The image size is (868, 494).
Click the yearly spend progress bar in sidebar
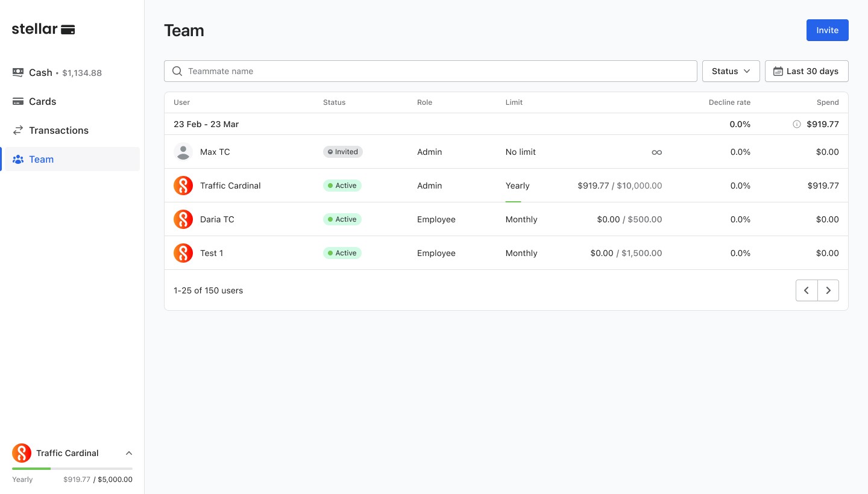[x=72, y=468]
